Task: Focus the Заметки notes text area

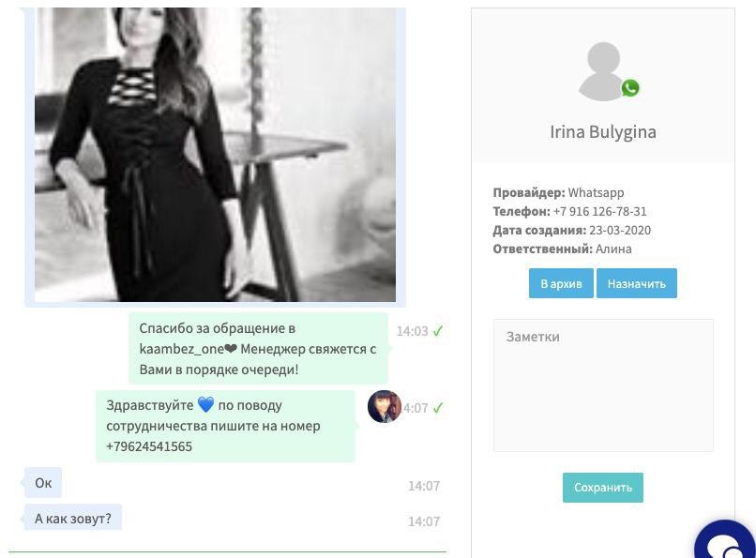Action: (603, 385)
